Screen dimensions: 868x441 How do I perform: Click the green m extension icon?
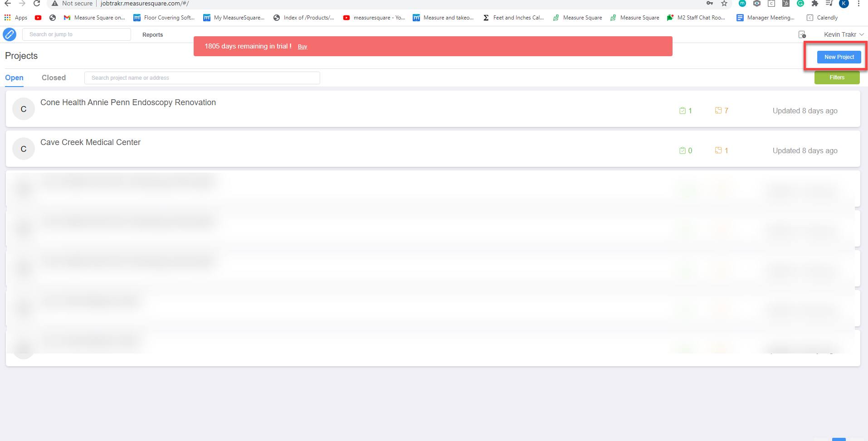click(742, 3)
